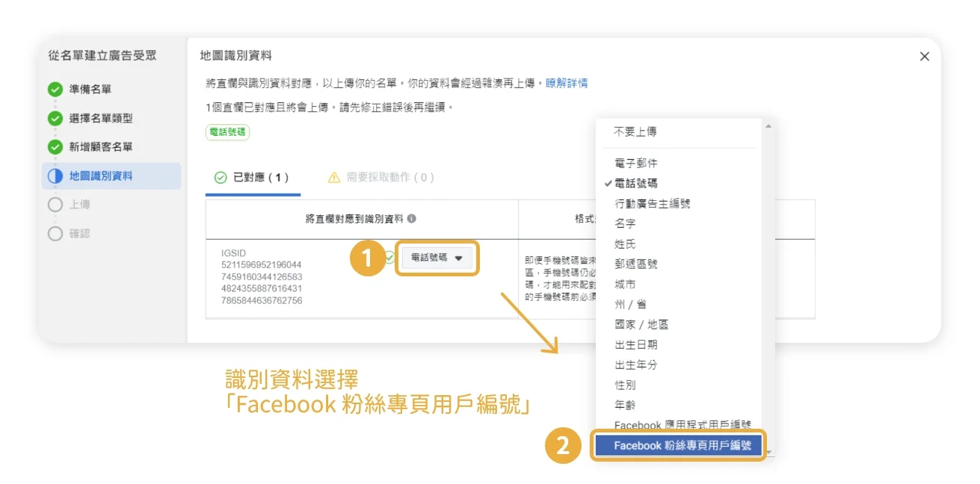980x484 pixels.
Task: Pick the checked 電話號碼 list option
Action: (636, 183)
